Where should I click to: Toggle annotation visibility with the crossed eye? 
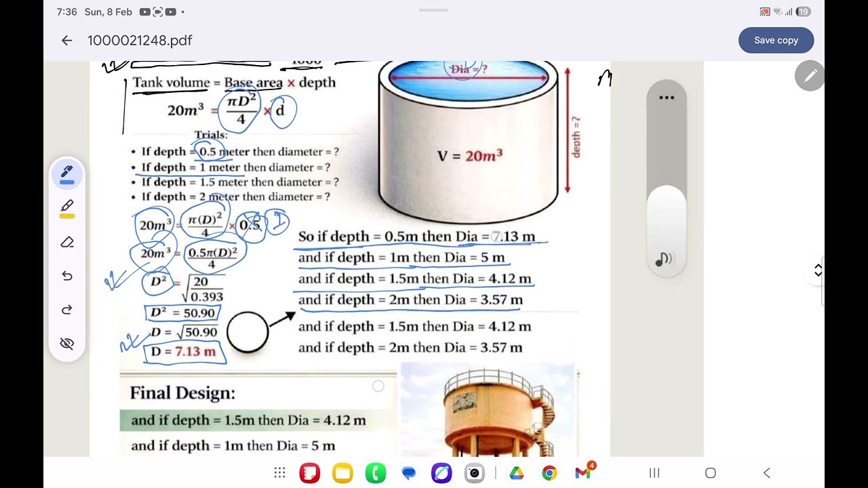pyautogui.click(x=67, y=344)
